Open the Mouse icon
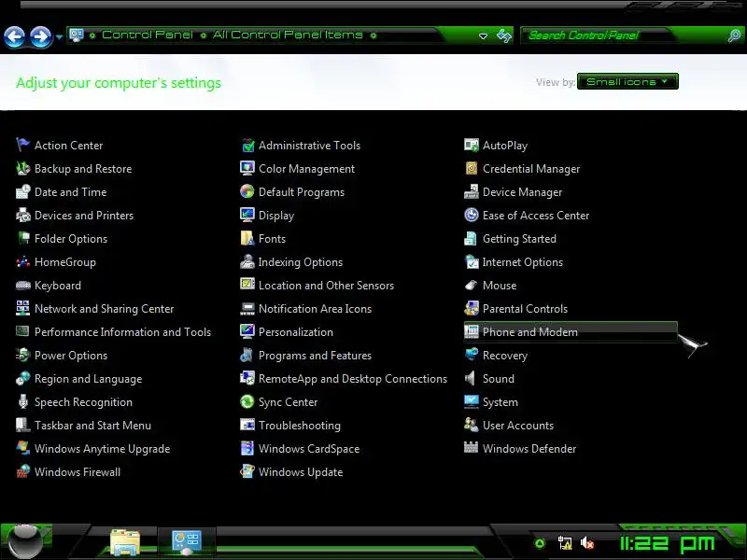The width and height of the screenshot is (747, 560). pos(472,285)
